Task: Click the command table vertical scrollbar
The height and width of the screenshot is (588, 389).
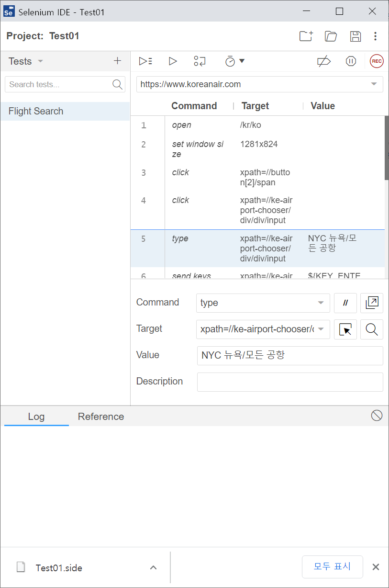Action: point(387,148)
